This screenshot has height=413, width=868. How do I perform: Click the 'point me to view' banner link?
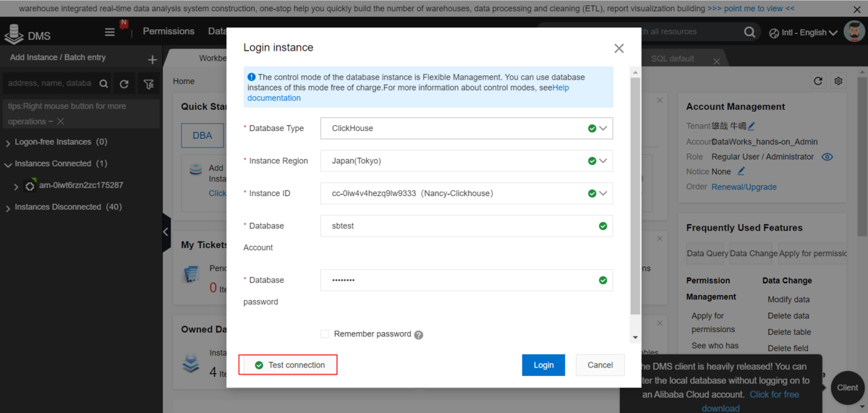(x=751, y=9)
